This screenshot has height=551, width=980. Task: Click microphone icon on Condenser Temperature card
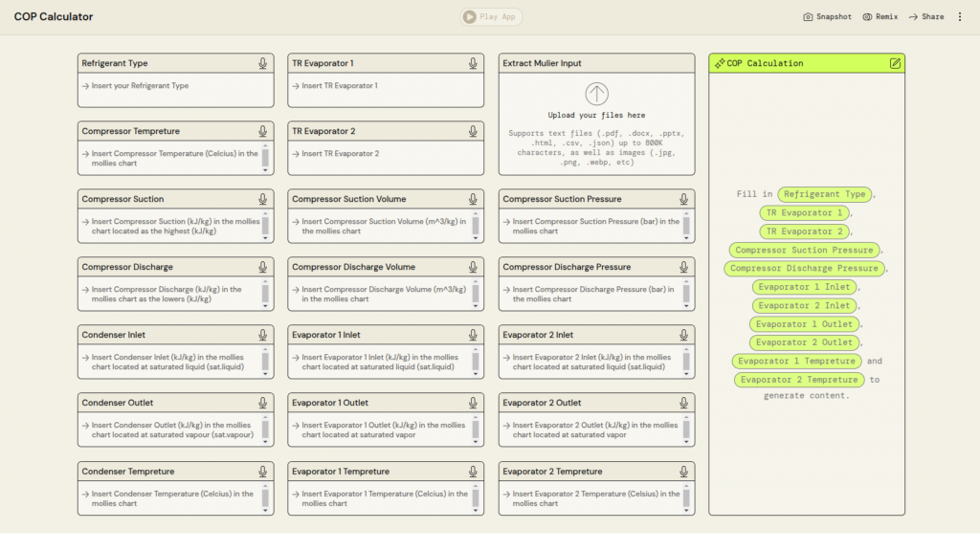[262, 472]
